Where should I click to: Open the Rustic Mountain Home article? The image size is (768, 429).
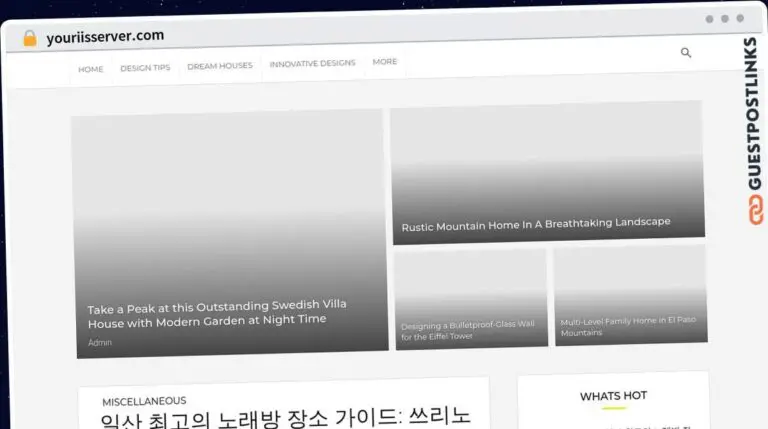(536, 224)
